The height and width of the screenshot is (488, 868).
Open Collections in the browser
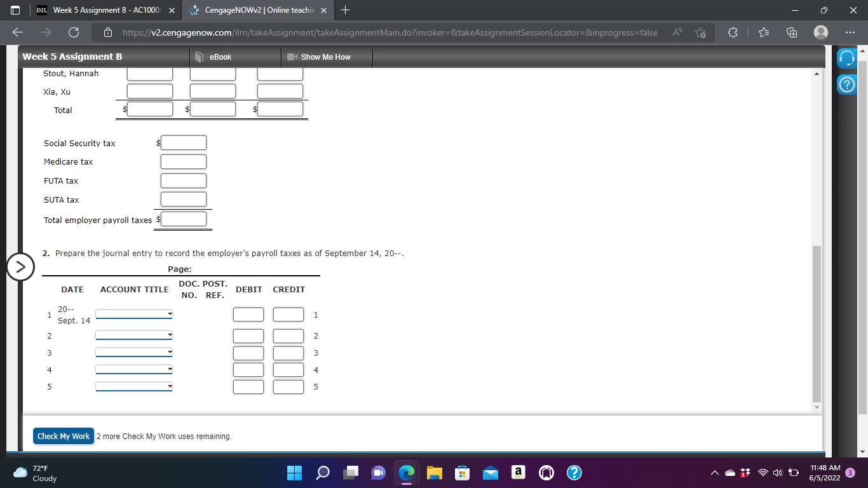pyautogui.click(x=791, y=32)
